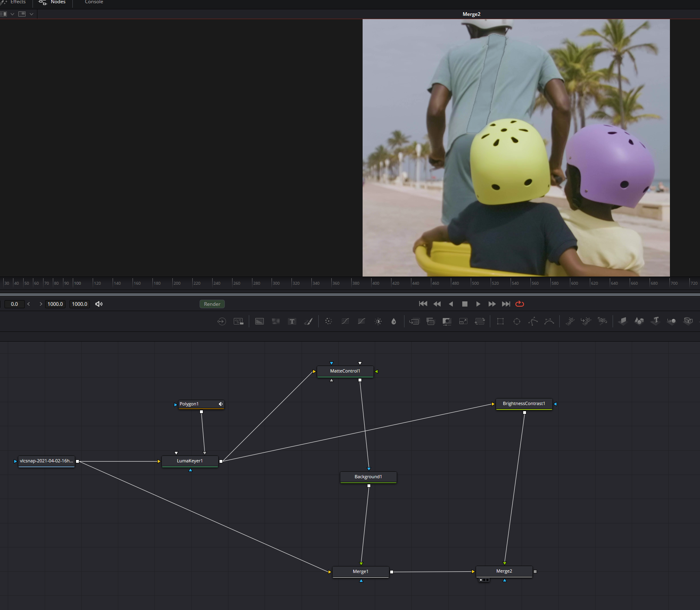The image size is (700, 610).
Task: Toggle the Polygon1 node diamond indicator
Action: 221,404
